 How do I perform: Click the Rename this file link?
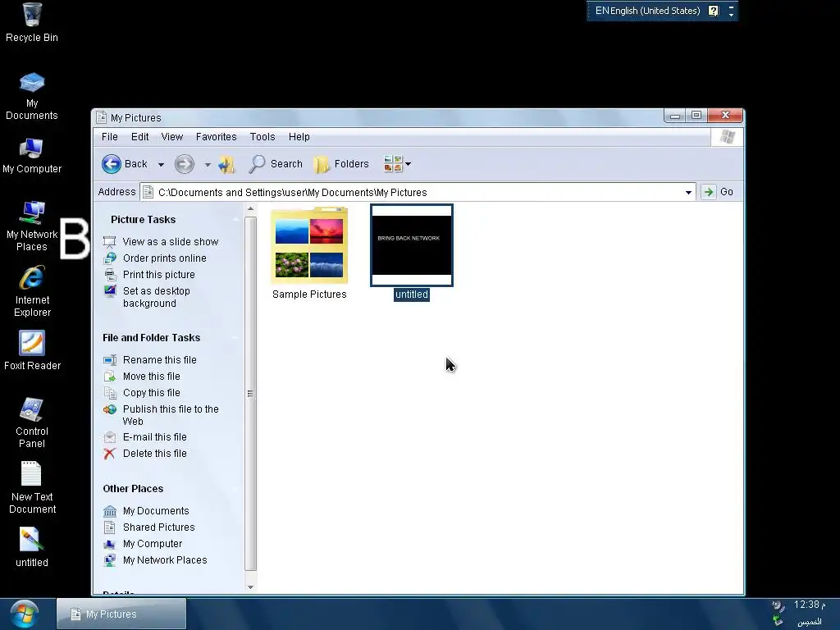(160, 360)
